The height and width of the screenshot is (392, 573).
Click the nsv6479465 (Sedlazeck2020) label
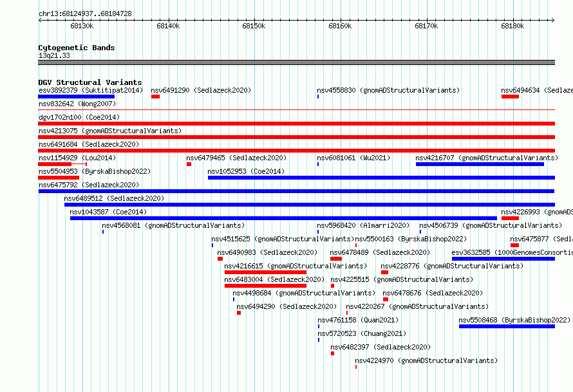(236, 158)
